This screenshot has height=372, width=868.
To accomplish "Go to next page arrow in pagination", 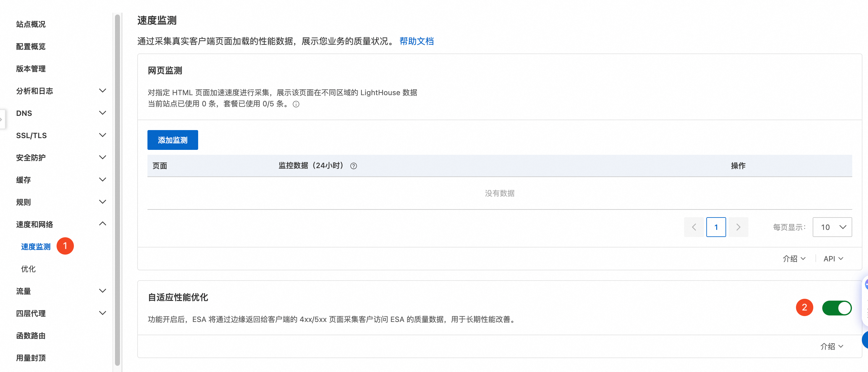I will click(x=738, y=227).
